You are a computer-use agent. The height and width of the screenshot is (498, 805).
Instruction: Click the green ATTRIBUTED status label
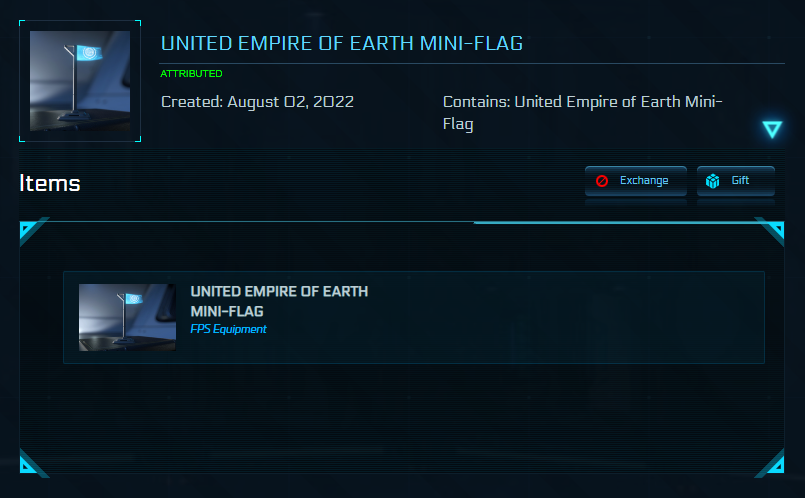coord(191,74)
